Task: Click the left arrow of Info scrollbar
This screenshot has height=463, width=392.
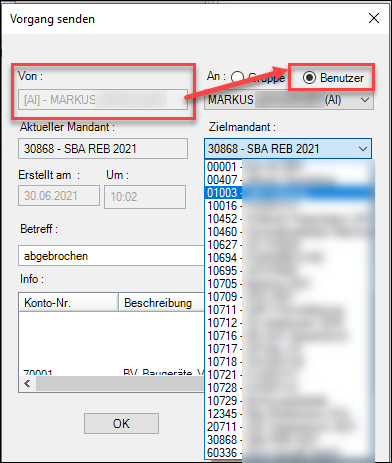Action: pos(27,383)
